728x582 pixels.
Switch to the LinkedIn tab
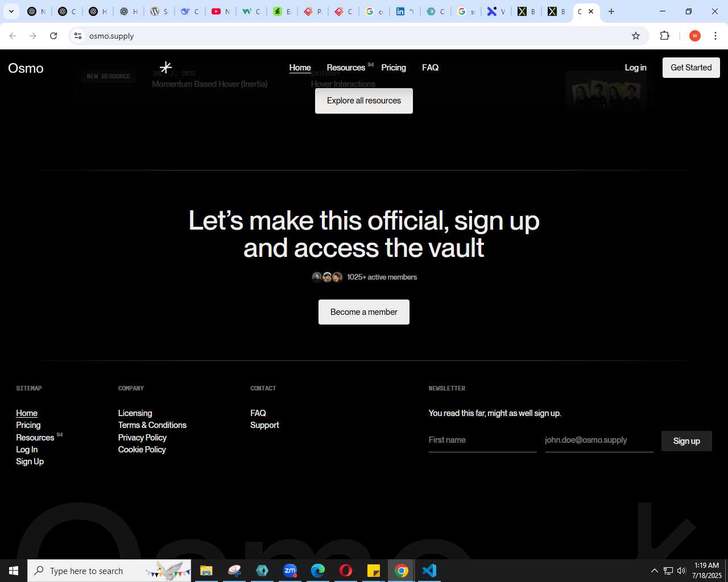[x=405, y=11]
